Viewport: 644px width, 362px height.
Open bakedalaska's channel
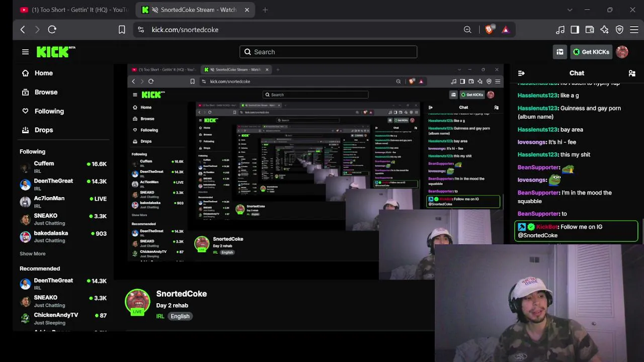63,236
